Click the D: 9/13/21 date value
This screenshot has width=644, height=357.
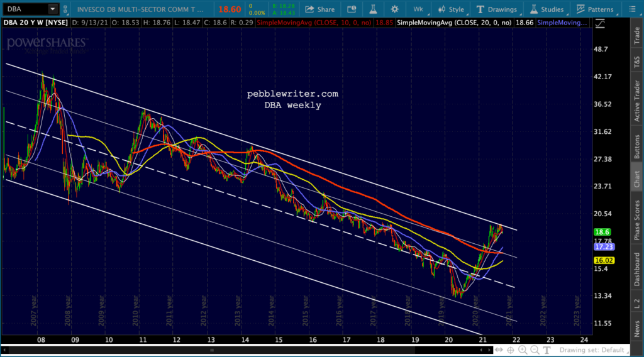89,23
